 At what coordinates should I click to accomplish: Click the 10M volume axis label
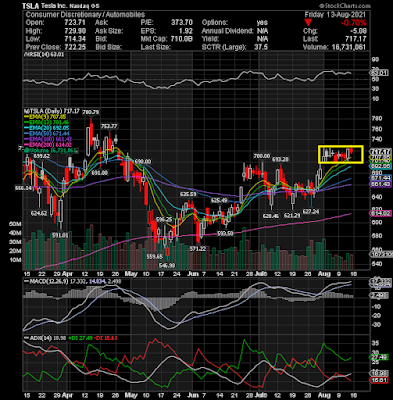coord(16,260)
